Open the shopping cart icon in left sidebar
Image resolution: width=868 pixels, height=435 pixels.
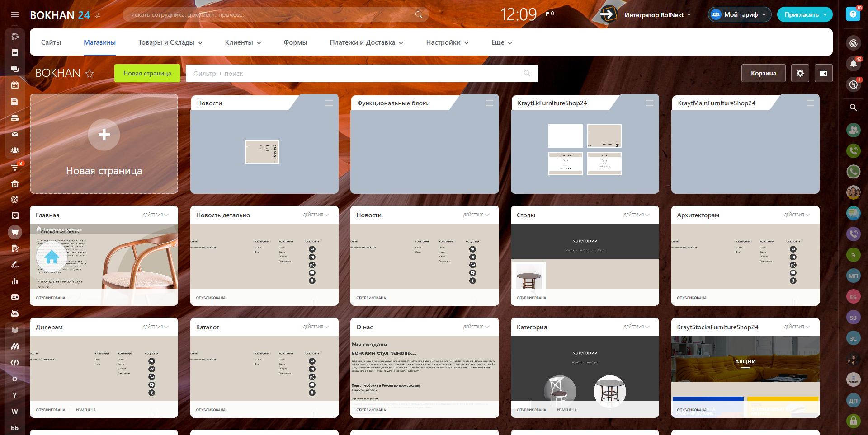click(15, 232)
